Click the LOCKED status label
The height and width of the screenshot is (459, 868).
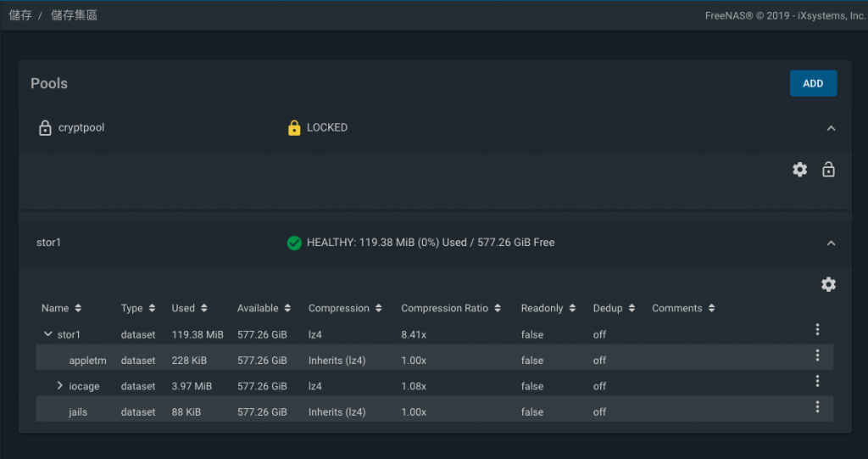[327, 127]
